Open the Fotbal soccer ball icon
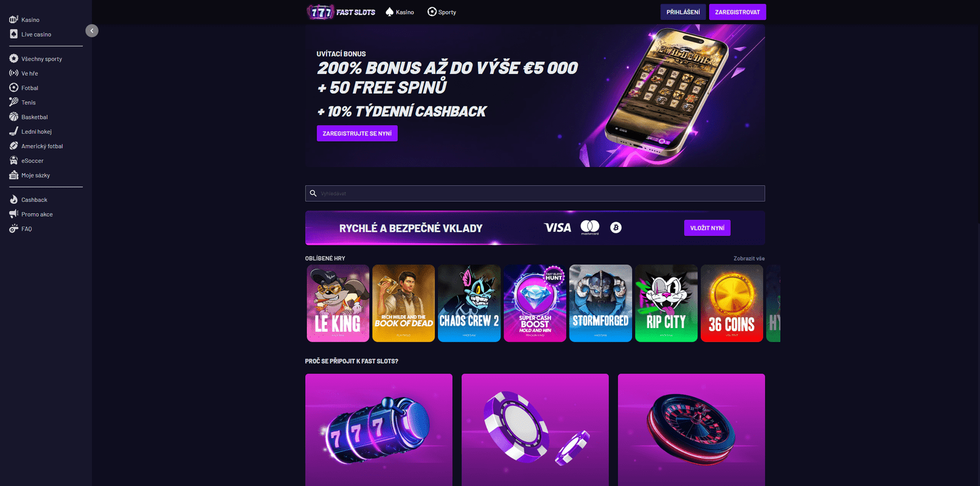Image resolution: width=980 pixels, height=486 pixels. tap(13, 88)
